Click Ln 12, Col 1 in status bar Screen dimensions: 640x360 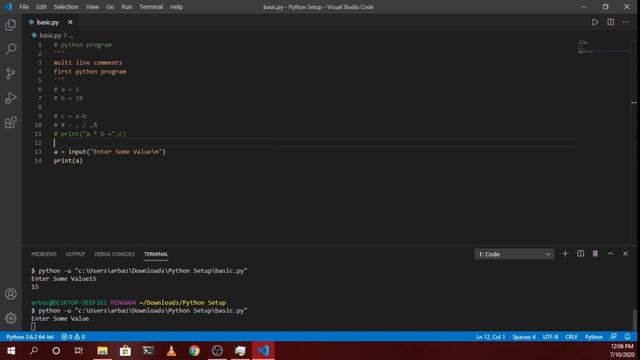pos(490,337)
